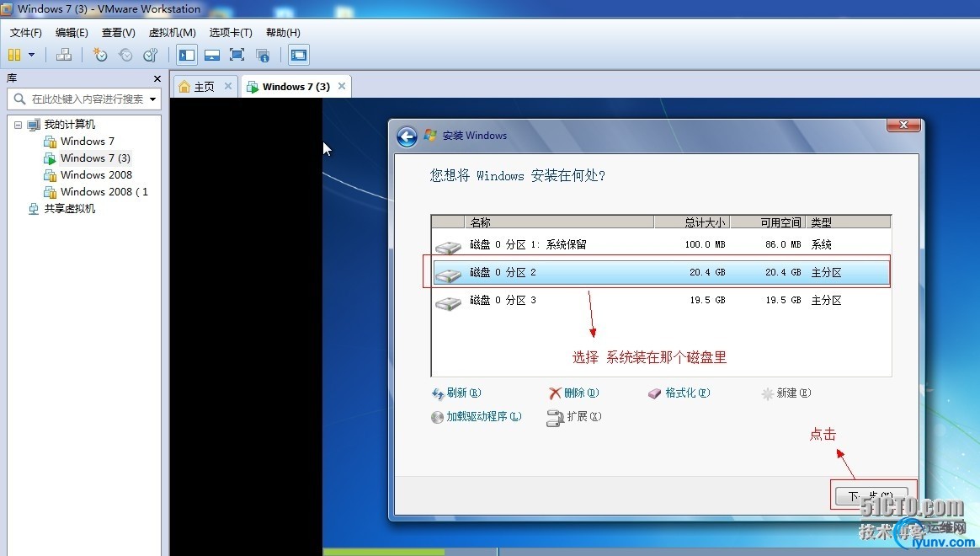Open the 帮助(H) menu
The image size is (980, 556).
pyautogui.click(x=283, y=33)
